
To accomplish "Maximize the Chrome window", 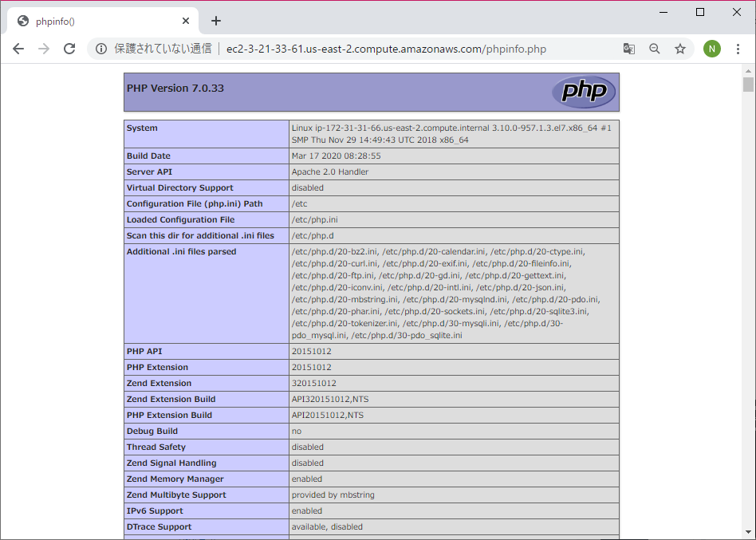I will click(700, 12).
